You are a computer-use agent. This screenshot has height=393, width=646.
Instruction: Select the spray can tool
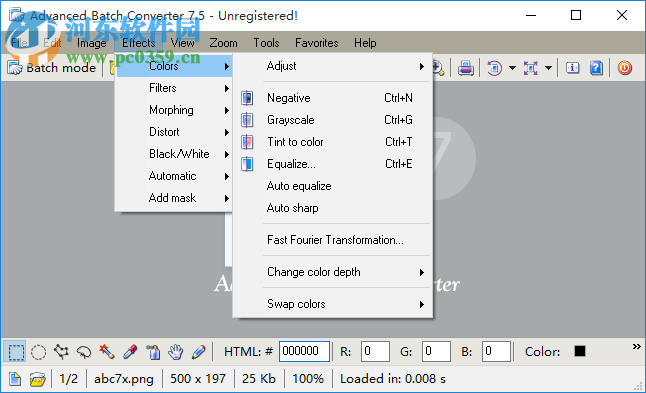[153, 352]
